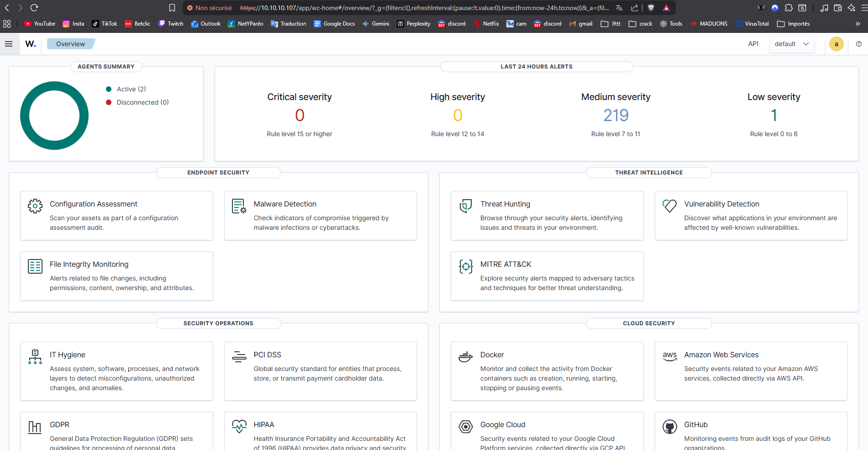Open the crack bookmarks folder
The width and height of the screenshot is (868, 450).
(x=641, y=24)
